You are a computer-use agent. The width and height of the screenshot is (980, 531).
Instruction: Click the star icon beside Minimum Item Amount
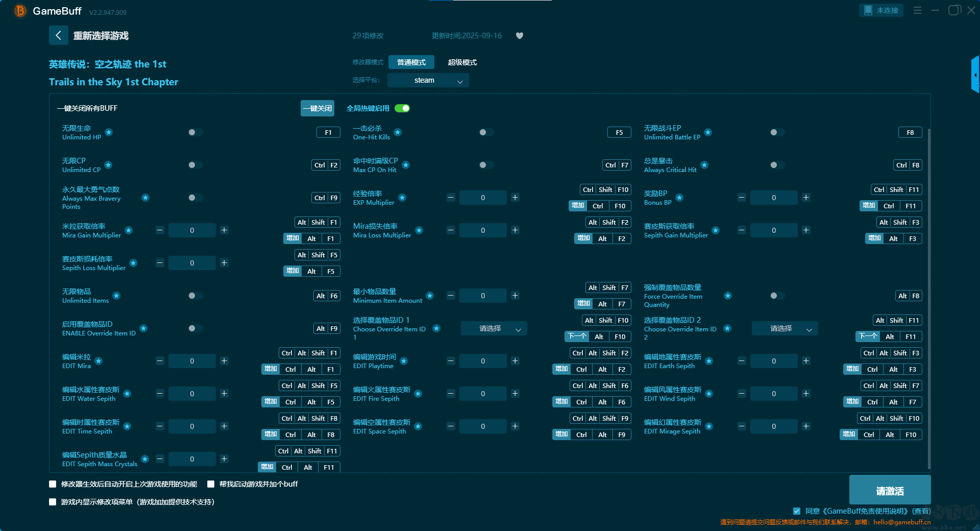(430, 296)
